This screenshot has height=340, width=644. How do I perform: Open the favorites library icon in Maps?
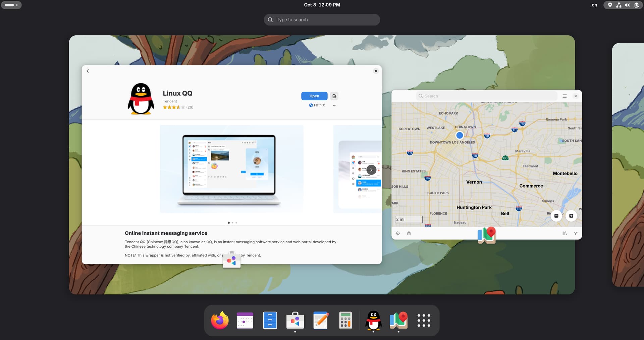pyautogui.click(x=565, y=233)
